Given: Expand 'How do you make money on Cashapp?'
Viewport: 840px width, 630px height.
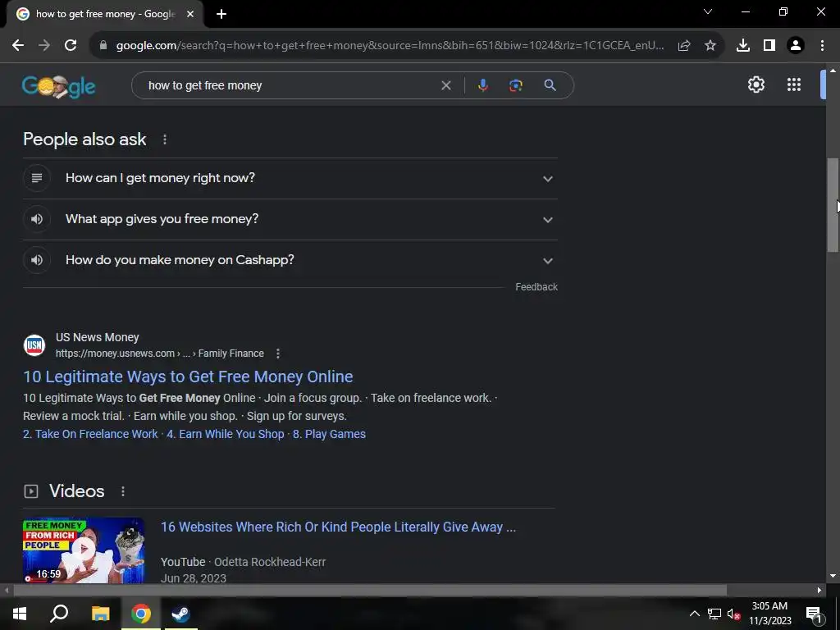Looking at the screenshot, I should [x=290, y=260].
